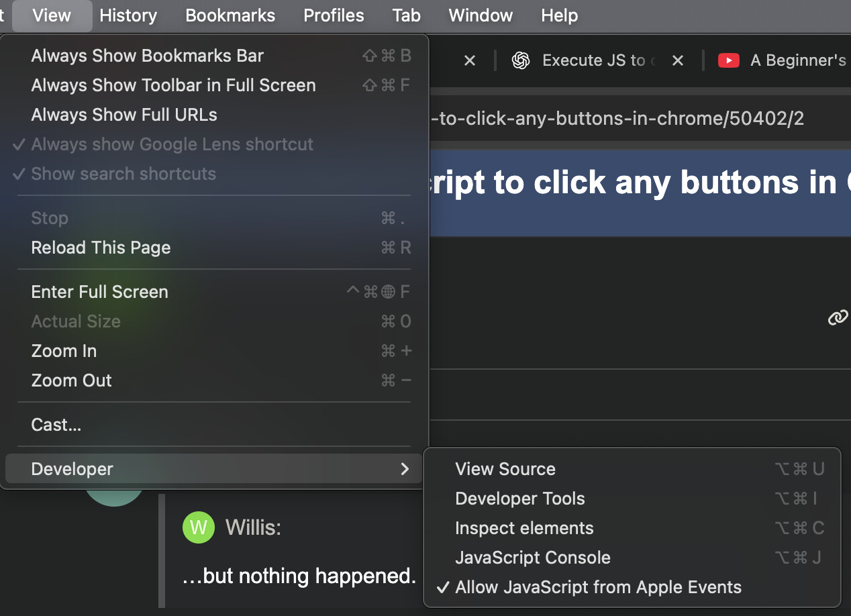
Task: Close the Execute JS tab
Action: pyautogui.click(x=678, y=60)
